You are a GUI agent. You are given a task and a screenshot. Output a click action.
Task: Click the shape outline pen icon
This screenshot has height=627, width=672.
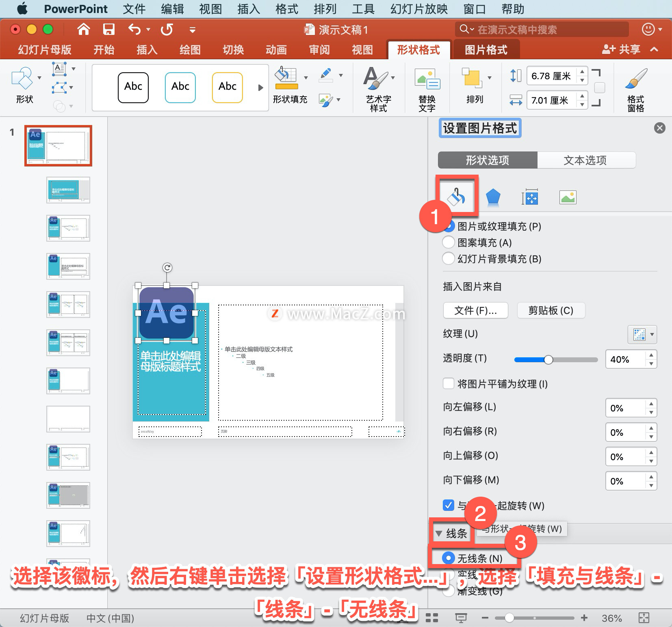[x=326, y=75]
